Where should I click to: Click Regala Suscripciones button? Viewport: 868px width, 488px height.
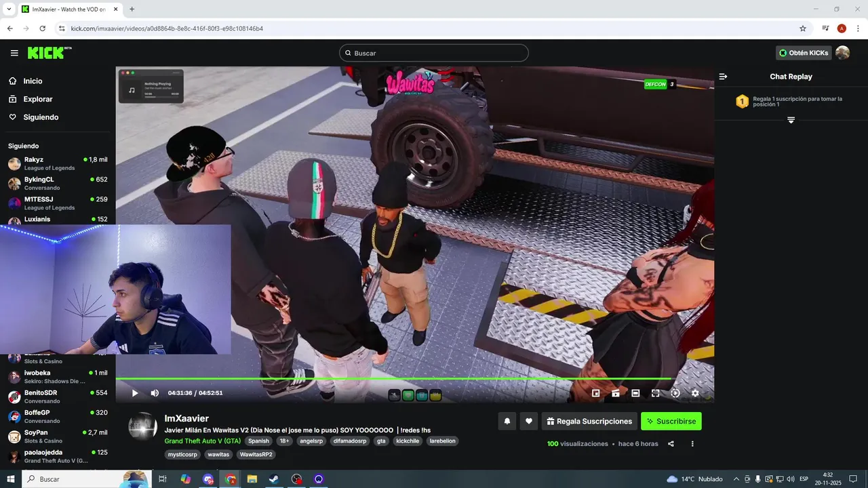pos(589,421)
